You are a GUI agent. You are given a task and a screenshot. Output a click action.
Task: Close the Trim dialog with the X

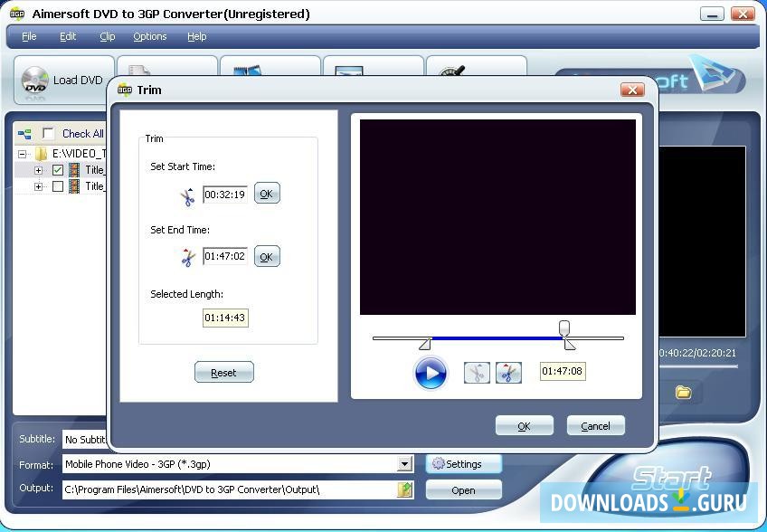(632, 90)
